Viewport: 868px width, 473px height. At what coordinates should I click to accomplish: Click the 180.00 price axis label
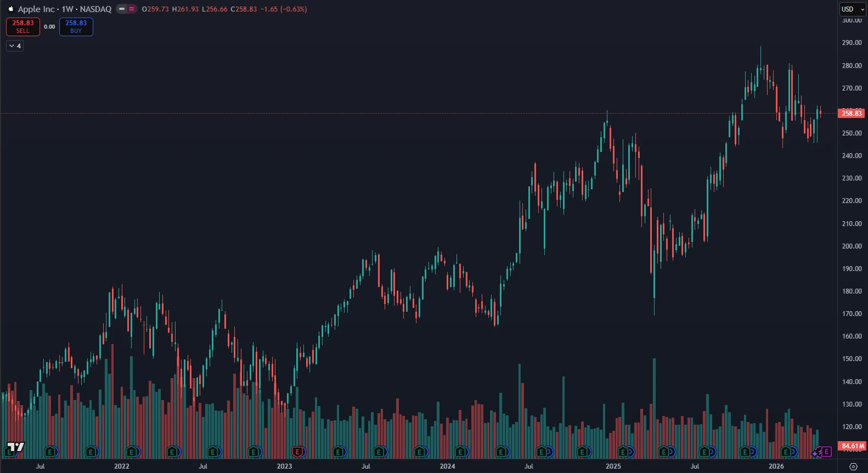pos(852,291)
